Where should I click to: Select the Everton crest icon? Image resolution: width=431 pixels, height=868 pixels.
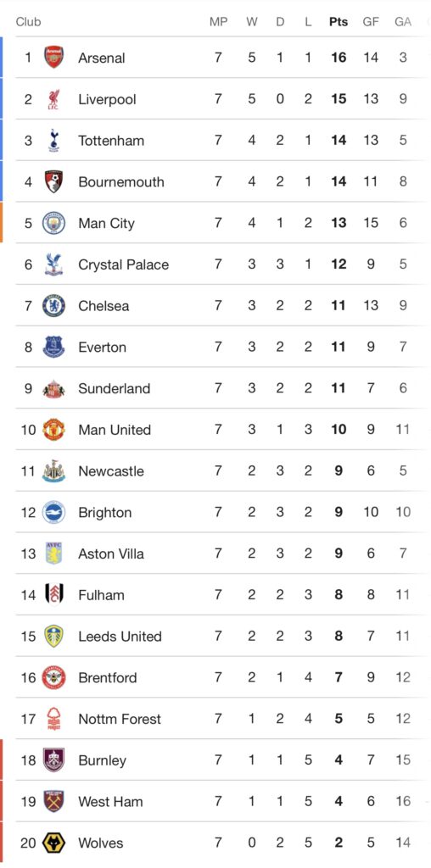53,347
